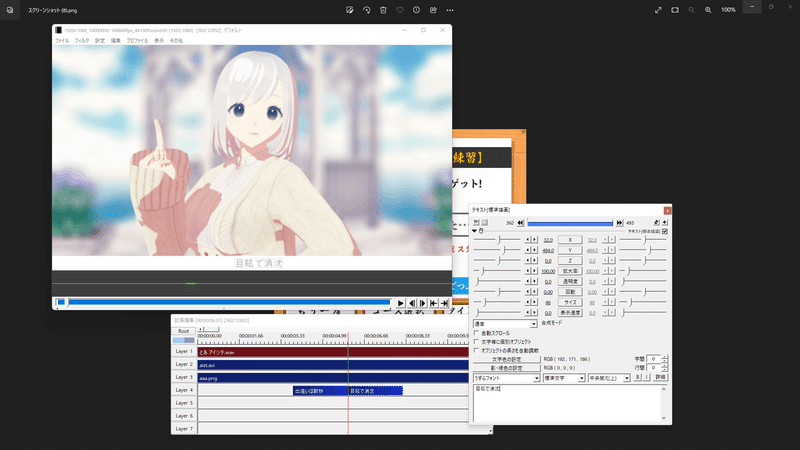This screenshot has width=800, height=450.
Task: Collapse the settings with the down triangle
Action: tap(474, 231)
